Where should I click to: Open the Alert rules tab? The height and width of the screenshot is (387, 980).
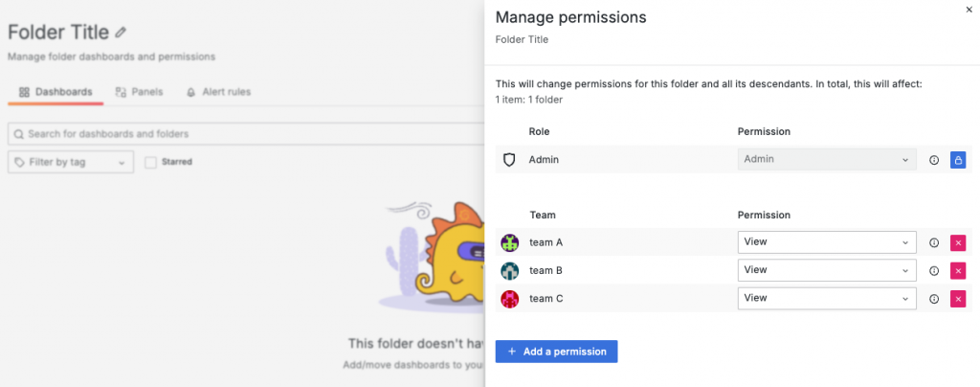(218, 92)
